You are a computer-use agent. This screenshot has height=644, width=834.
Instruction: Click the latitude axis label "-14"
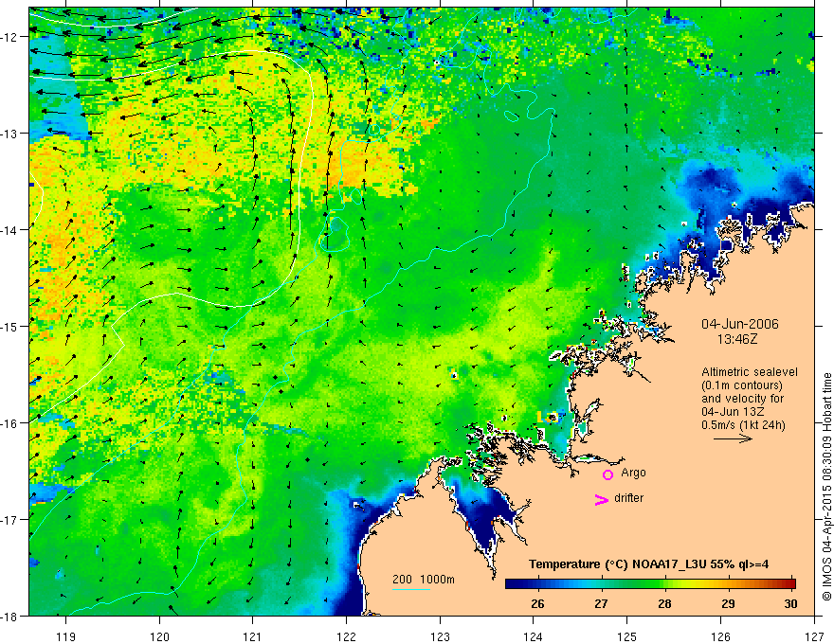coord(10,230)
